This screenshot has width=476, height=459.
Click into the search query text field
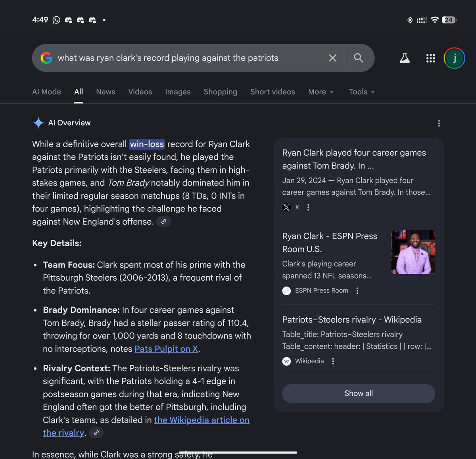click(x=168, y=58)
